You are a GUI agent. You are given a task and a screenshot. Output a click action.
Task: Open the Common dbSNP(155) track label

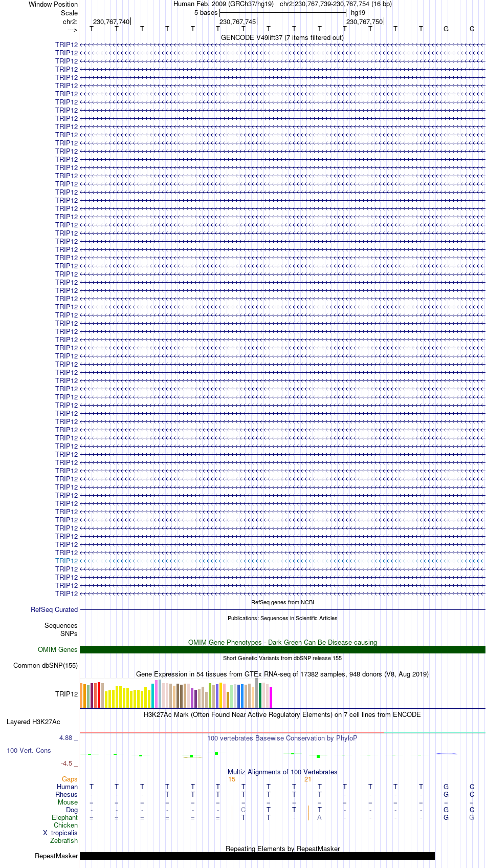(x=46, y=665)
